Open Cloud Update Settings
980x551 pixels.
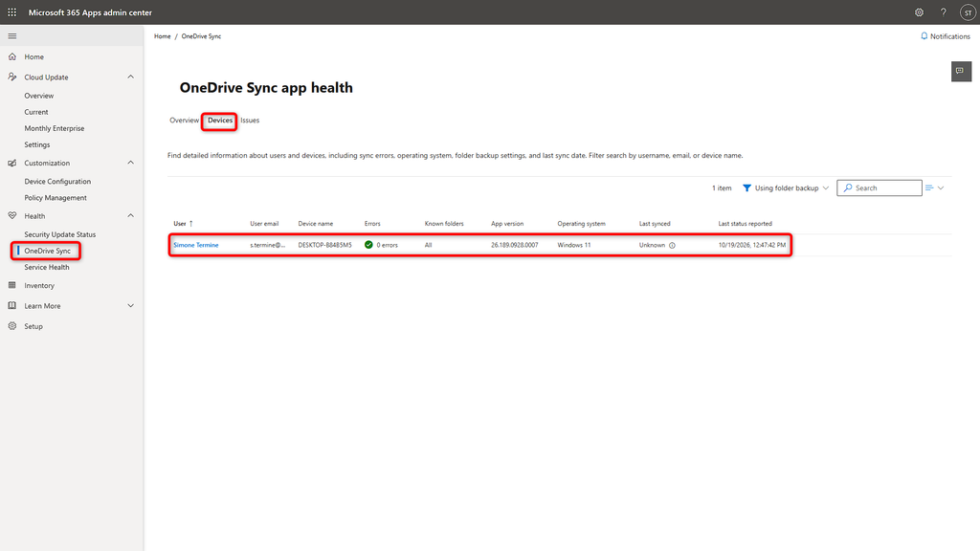(x=37, y=144)
